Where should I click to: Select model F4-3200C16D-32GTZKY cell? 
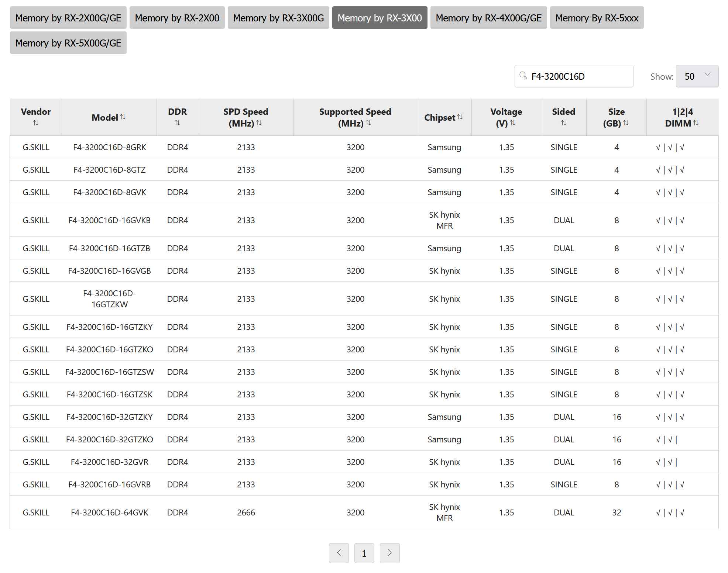point(110,417)
